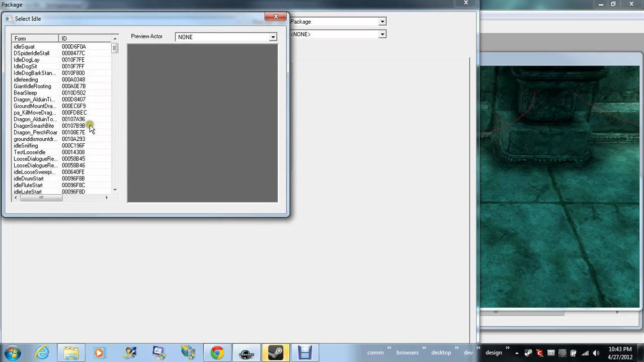Open Google Chrome from taskbar
Viewport: 644px width, 362px height.
click(217, 353)
